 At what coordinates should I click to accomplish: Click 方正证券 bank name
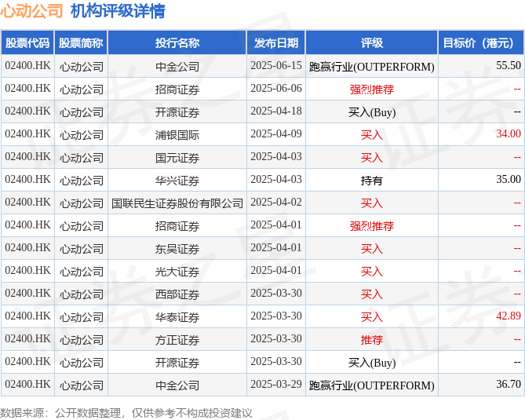[177, 340]
